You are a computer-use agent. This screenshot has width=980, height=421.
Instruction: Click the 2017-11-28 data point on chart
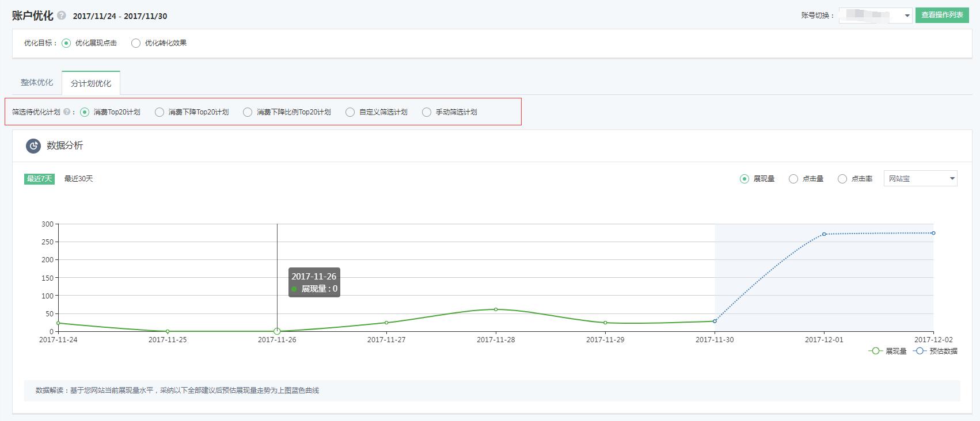496,309
